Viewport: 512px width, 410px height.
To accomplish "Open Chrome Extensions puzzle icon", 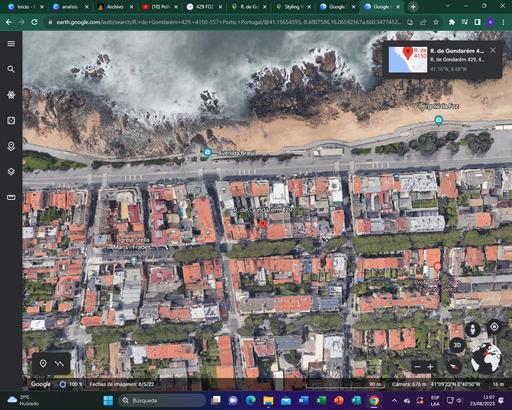I will pyautogui.click(x=452, y=22).
